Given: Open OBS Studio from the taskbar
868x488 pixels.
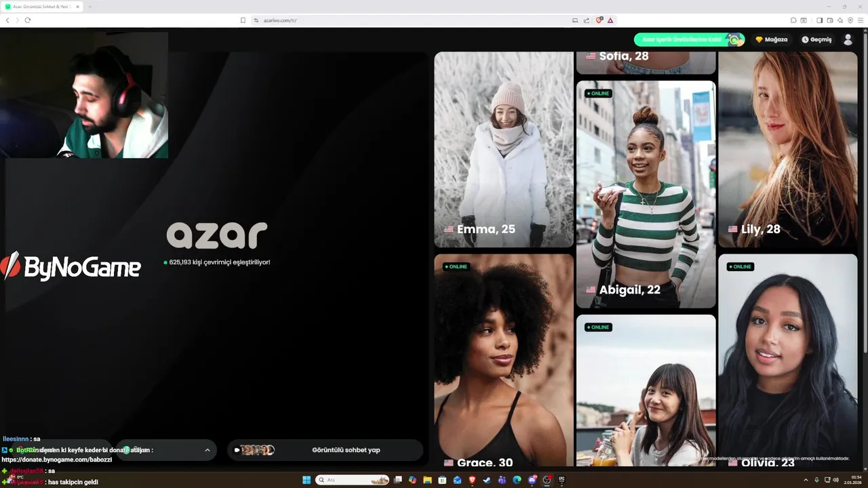Looking at the screenshot, I should [x=547, y=480].
